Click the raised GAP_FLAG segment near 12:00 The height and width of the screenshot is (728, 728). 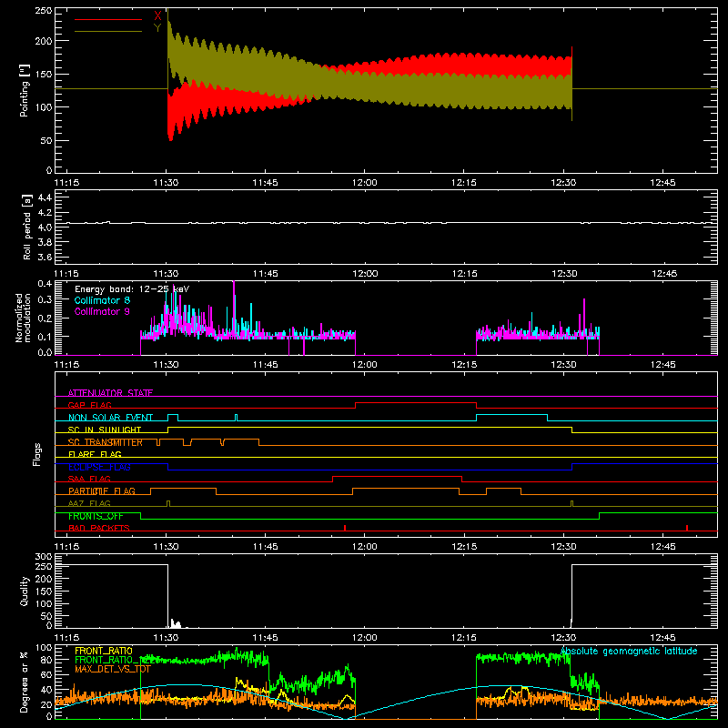click(x=416, y=402)
